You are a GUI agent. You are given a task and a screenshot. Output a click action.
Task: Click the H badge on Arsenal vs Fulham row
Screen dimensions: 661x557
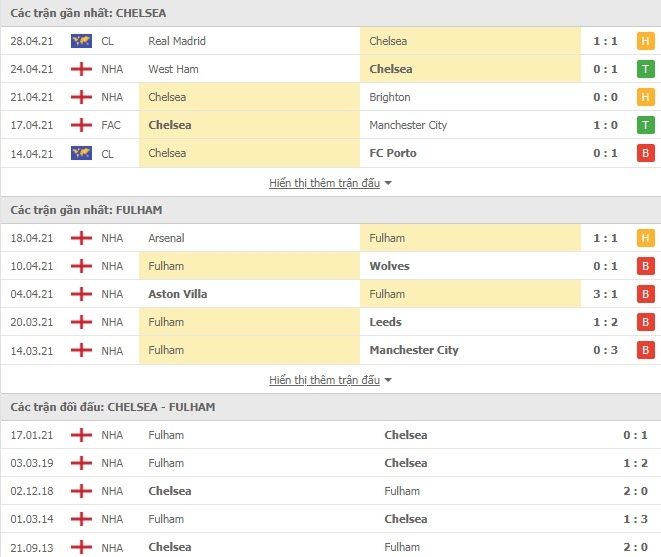pos(645,238)
